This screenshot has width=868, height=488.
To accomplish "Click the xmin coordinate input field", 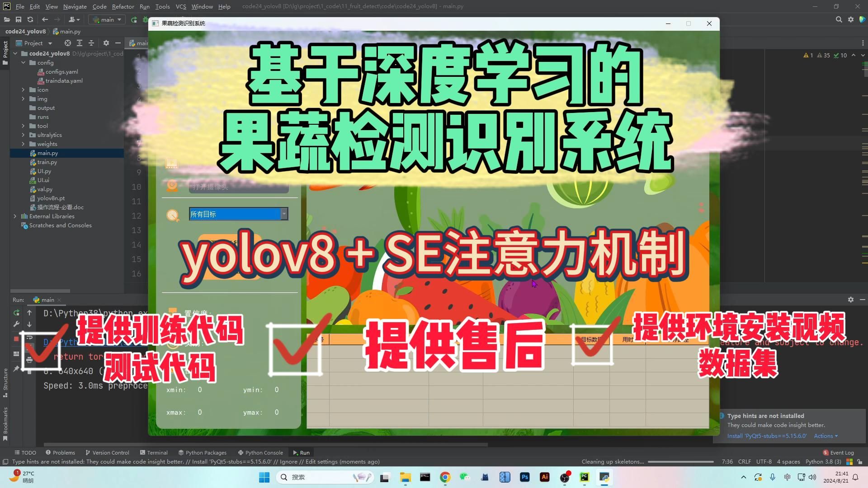I will pos(200,389).
